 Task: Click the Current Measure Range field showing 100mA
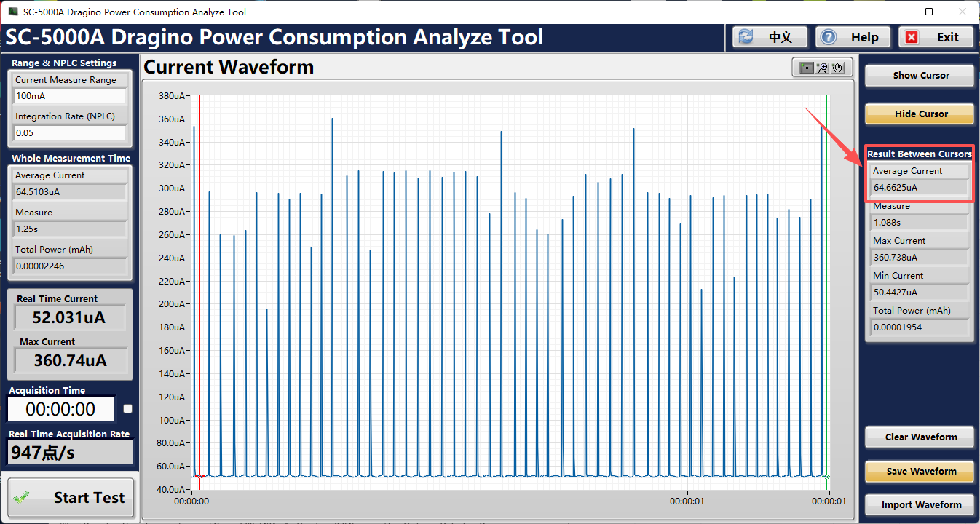tap(70, 96)
